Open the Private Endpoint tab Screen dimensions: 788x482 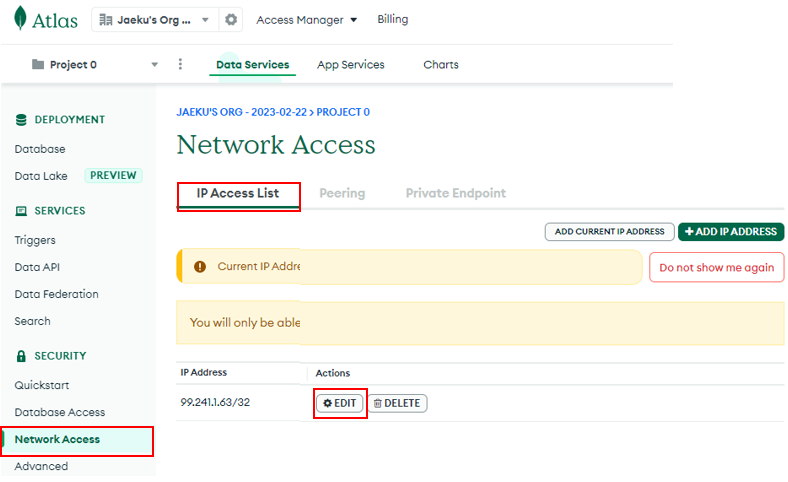point(456,193)
